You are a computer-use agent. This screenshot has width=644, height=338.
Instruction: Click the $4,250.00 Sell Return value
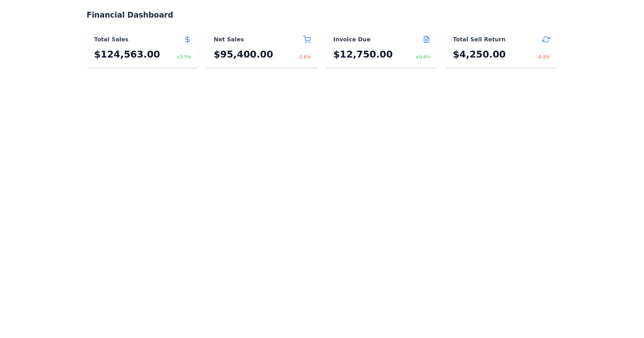479,54
